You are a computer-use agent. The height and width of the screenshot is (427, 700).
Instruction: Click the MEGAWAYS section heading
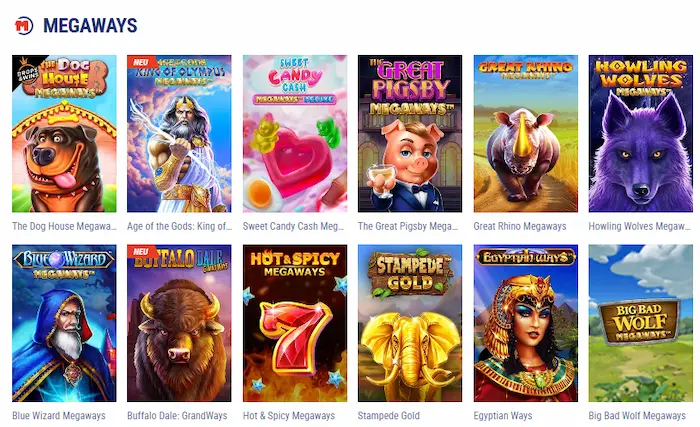point(90,25)
